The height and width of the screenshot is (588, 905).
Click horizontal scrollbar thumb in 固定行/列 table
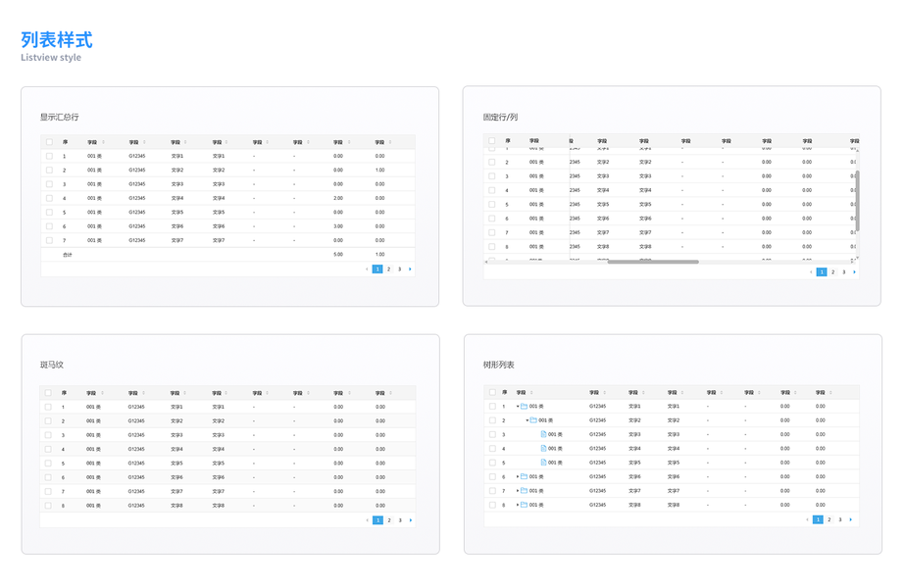(653, 262)
